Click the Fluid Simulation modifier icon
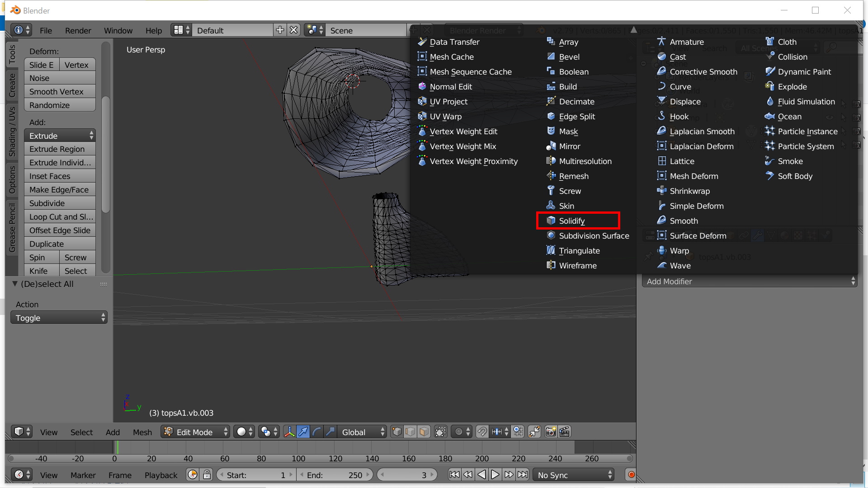Screen dimensions: 868x488 pos(770,101)
